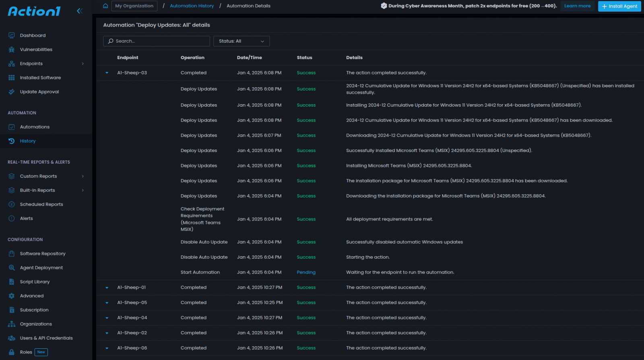The width and height of the screenshot is (644, 360).
Task: Collapse the sidebar with double-chevron icon
Action: point(80,11)
